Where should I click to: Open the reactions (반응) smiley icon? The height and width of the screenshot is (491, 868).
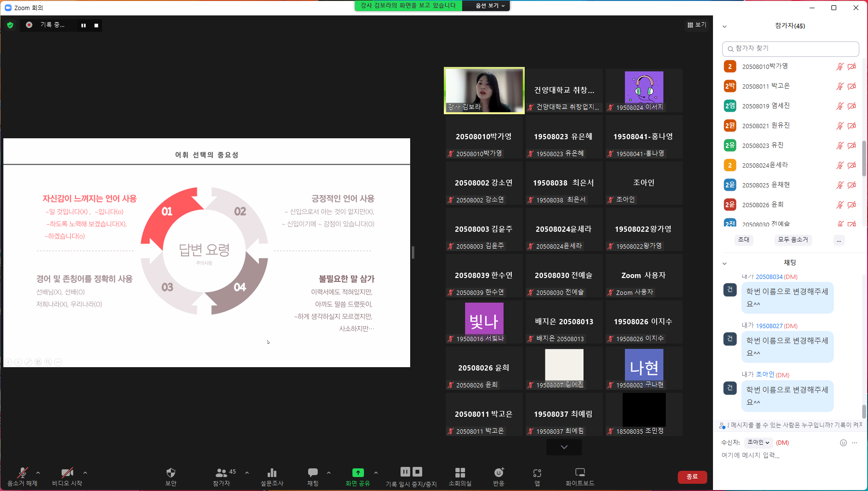coord(499,473)
